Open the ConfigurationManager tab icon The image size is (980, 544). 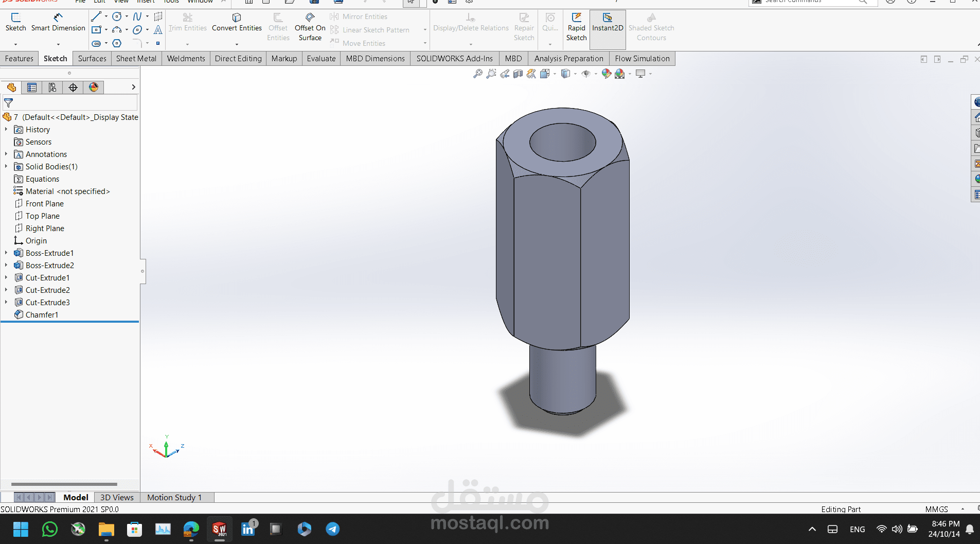click(x=52, y=87)
